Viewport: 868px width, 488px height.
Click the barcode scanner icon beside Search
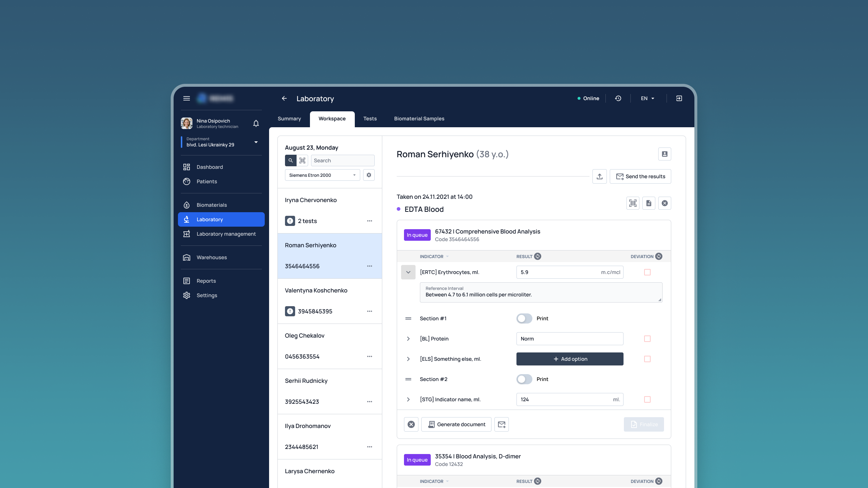point(302,160)
